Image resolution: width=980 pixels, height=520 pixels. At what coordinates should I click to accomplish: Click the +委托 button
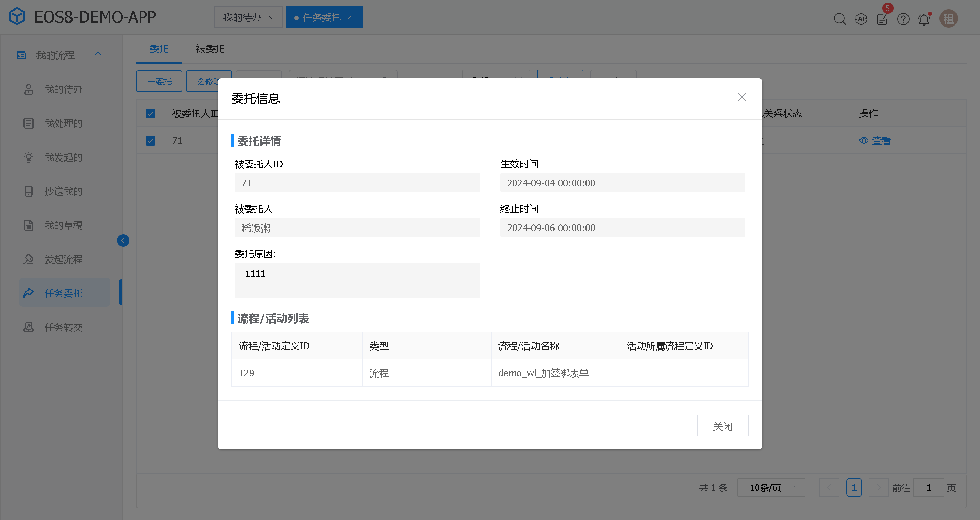point(159,81)
